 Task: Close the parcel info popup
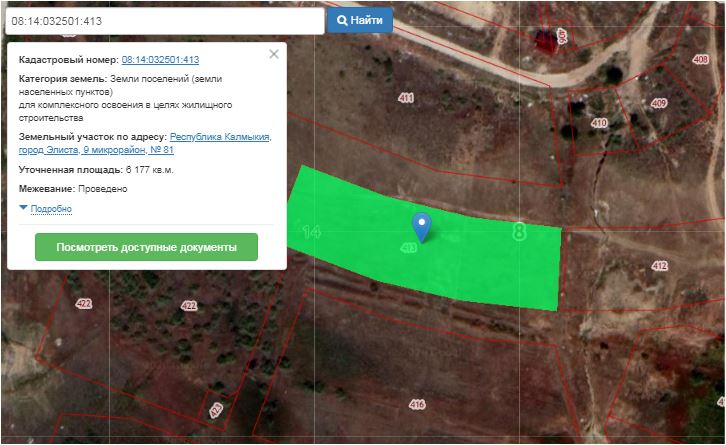point(274,54)
